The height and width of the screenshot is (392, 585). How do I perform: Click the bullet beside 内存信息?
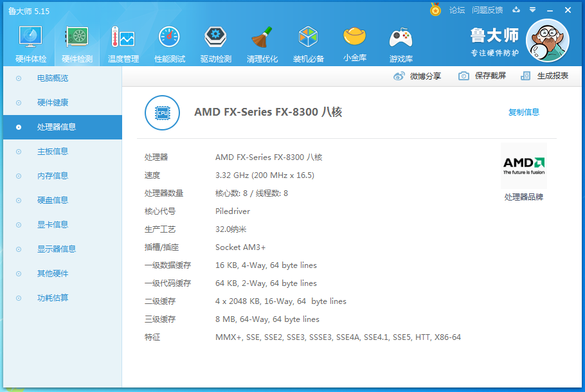tap(19, 176)
